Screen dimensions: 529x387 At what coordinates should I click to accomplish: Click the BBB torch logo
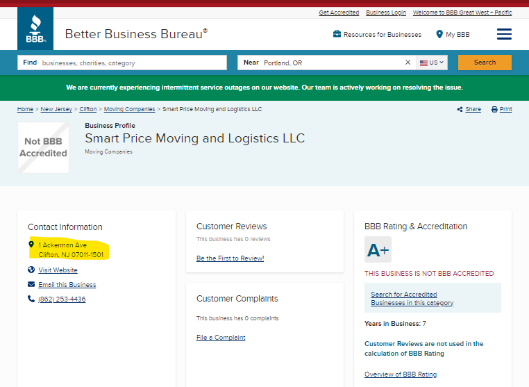[x=35, y=29]
